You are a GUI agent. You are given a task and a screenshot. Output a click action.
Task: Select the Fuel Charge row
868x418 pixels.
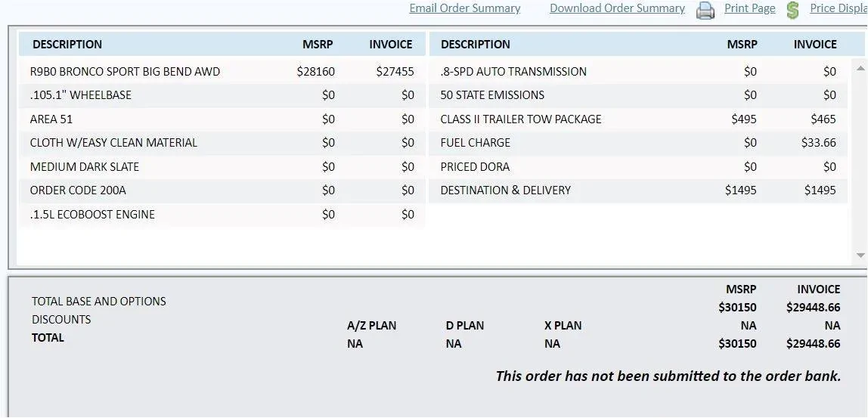(x=475, y=143)
